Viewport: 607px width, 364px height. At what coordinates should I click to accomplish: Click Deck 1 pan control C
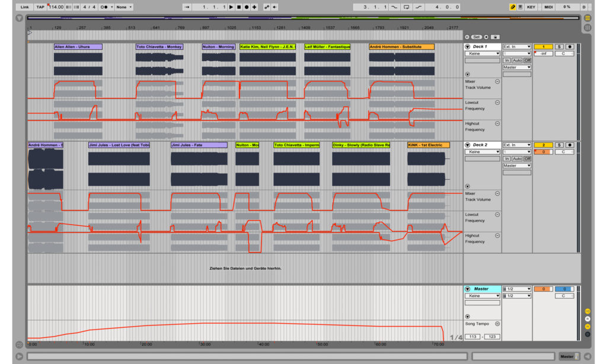tap(564, 53)
